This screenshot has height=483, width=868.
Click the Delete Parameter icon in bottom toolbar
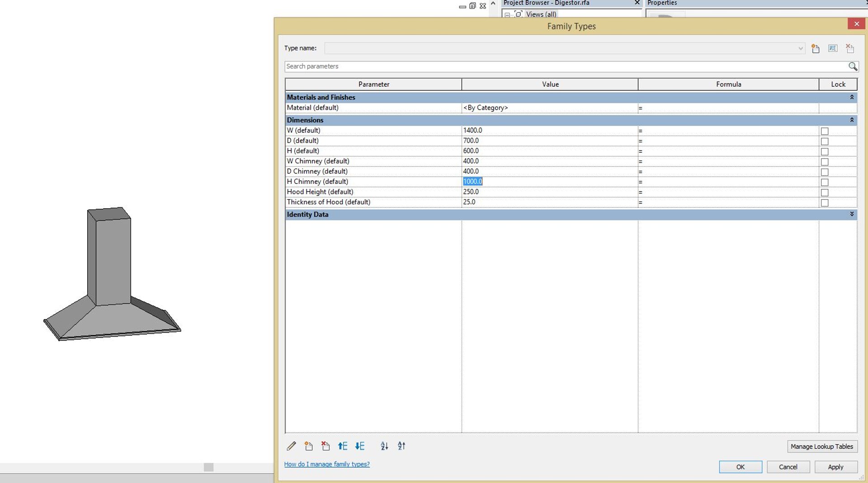tap(325, 446)
